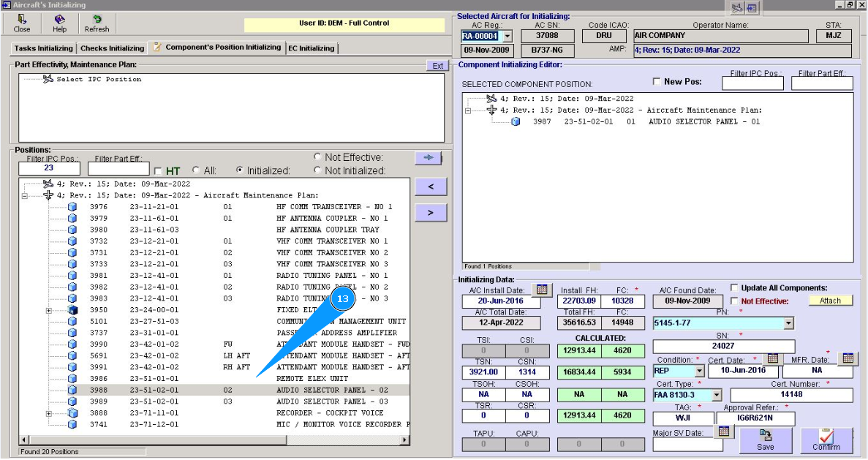Expand the PN 5145-1-77 dropdown
Screen dimensions: 868x460
(788, 323)
